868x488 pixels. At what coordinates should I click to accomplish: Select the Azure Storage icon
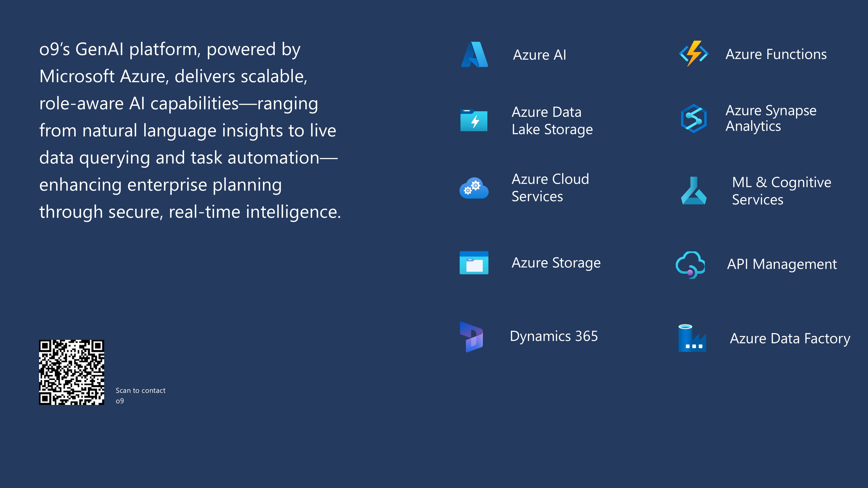474,263
